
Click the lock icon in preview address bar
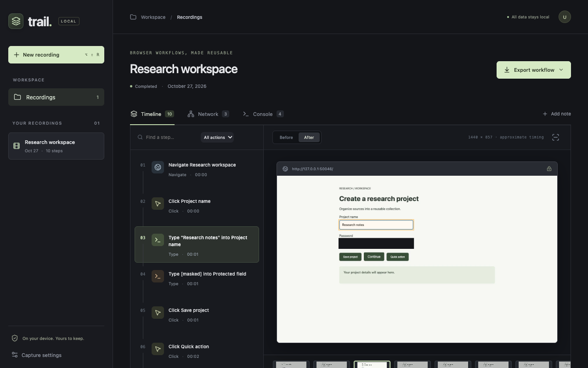(549, 169)
